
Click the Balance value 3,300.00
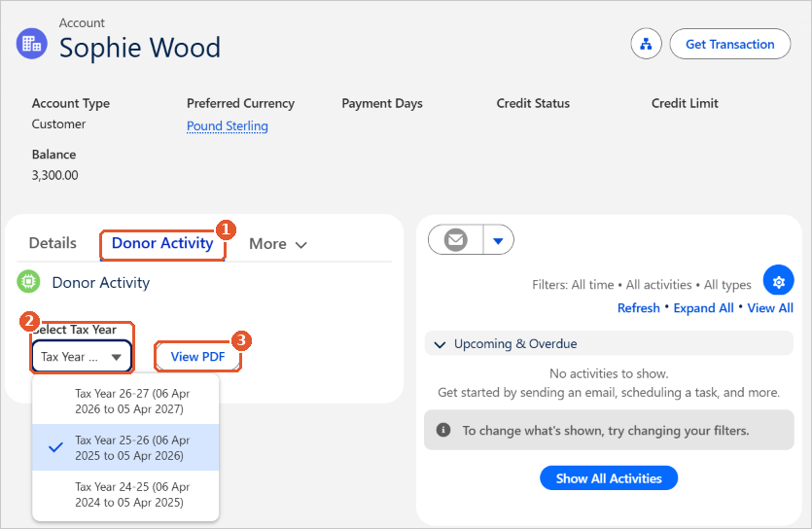click(x=54, y=175)
